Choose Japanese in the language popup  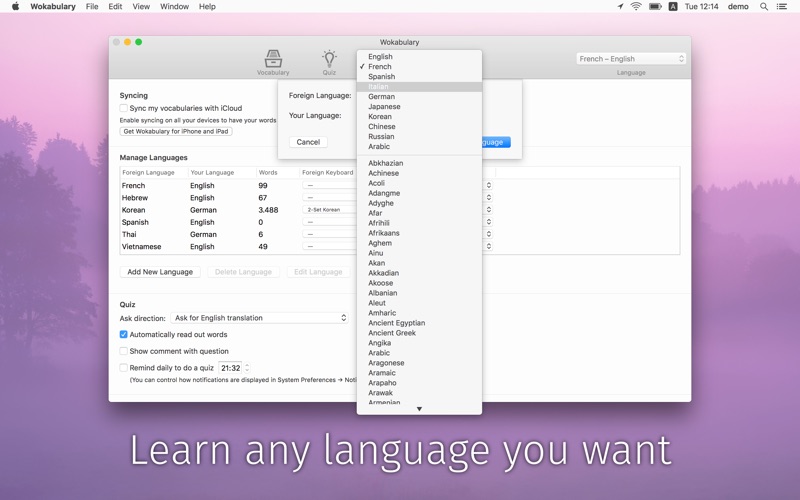click(419, 107)
